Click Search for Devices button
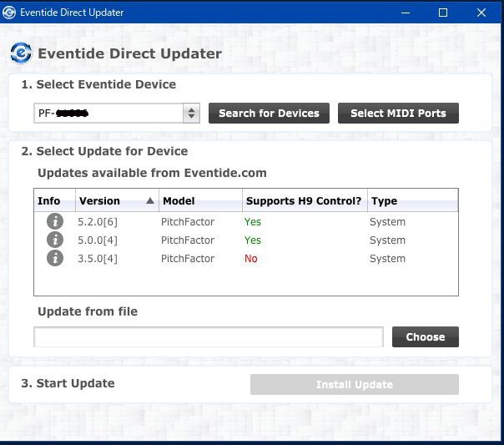This screenshot has width=504, height=445. (x=269, y=113)
